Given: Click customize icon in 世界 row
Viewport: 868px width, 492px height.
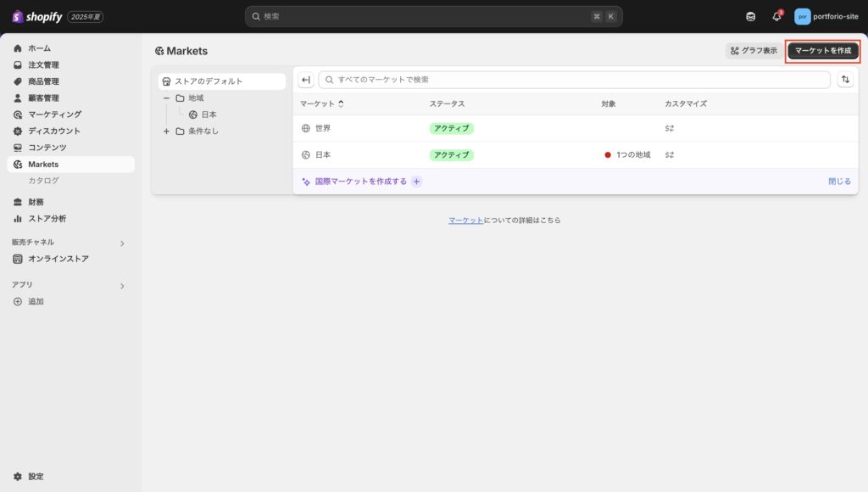Looking at the screenshot, I should click(x=670, y=128).
